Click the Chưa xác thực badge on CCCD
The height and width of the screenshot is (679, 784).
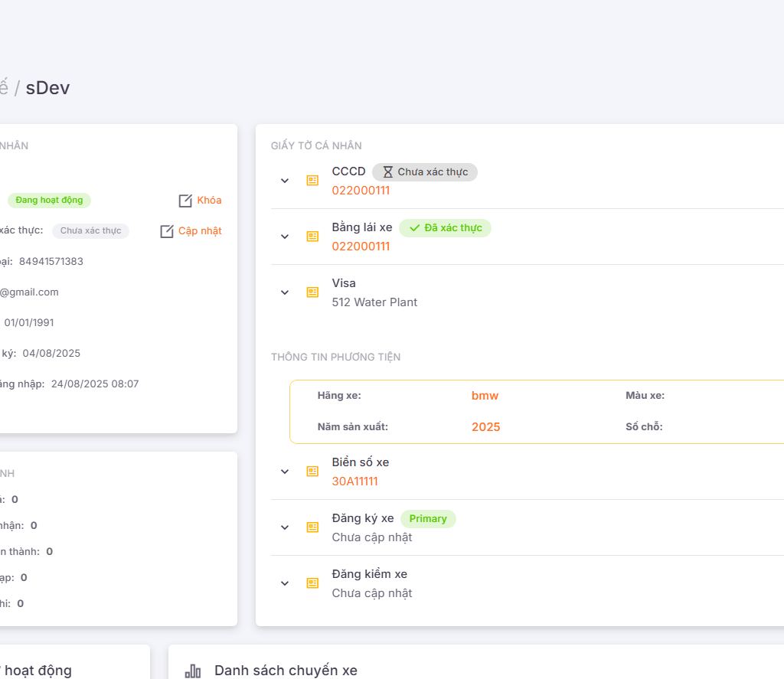[425, 172]
